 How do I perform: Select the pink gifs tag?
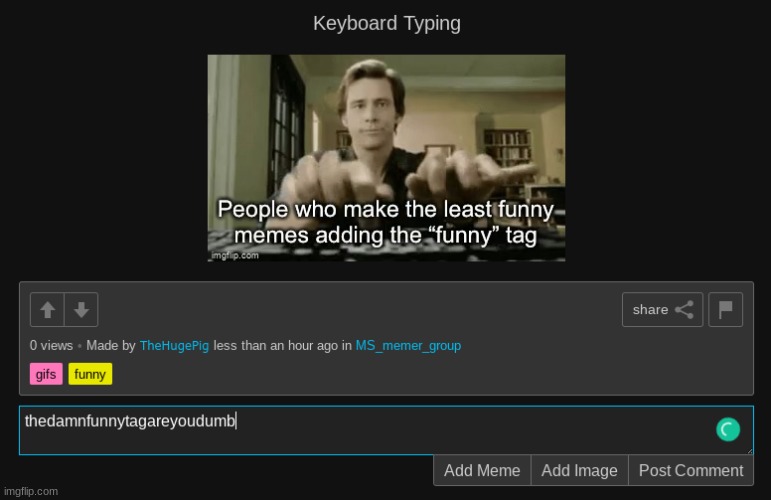point(46,374)
